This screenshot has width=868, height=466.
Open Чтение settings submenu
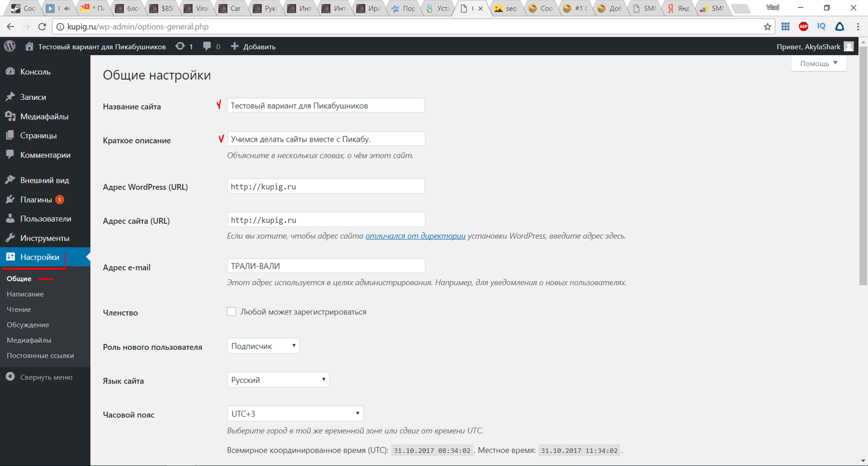click(19, 309)
